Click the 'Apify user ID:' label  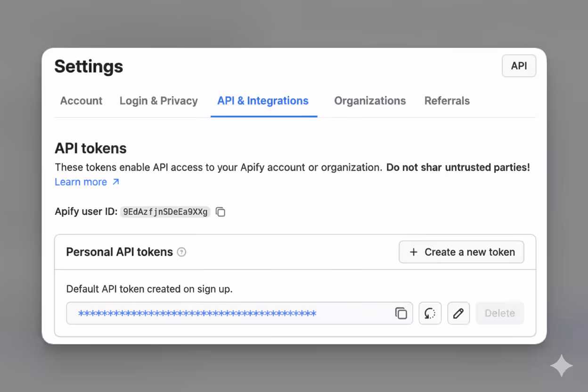click(86, 212)
